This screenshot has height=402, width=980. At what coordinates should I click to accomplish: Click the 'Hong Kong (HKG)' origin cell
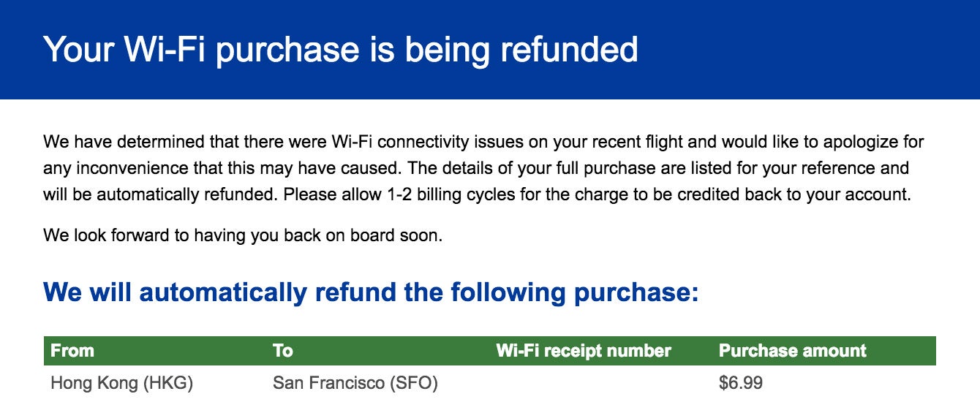tap(121, 383)
